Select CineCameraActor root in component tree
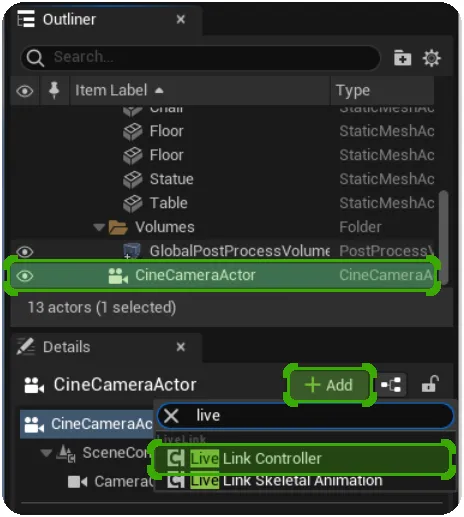 click(87, 424)
